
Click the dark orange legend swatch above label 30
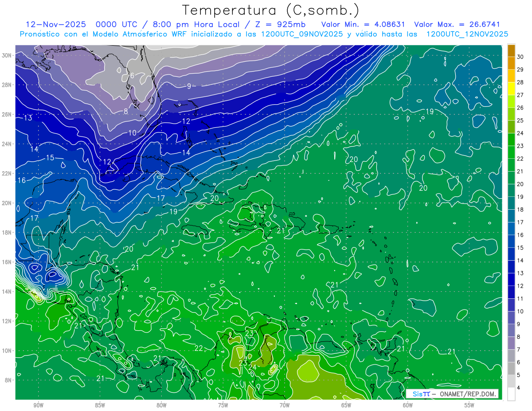point(511,51)
